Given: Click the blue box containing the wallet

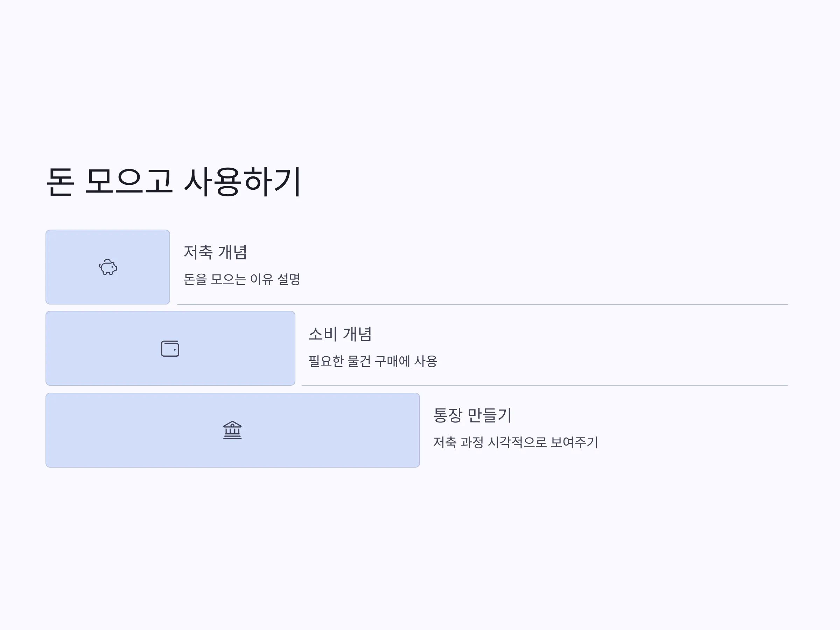Looking at the screenshot, I should tap(170, 348).
